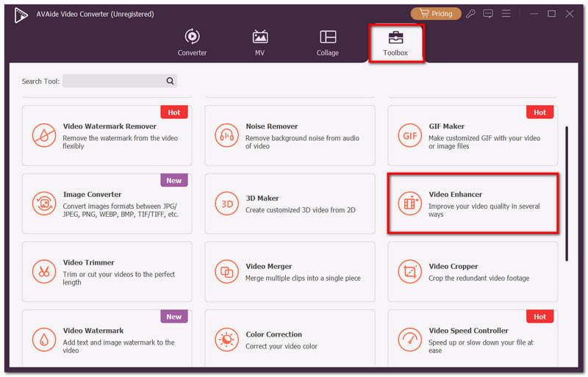Open Noise Remover title text
Screen dimensions: 588x377
click(272, 126)
